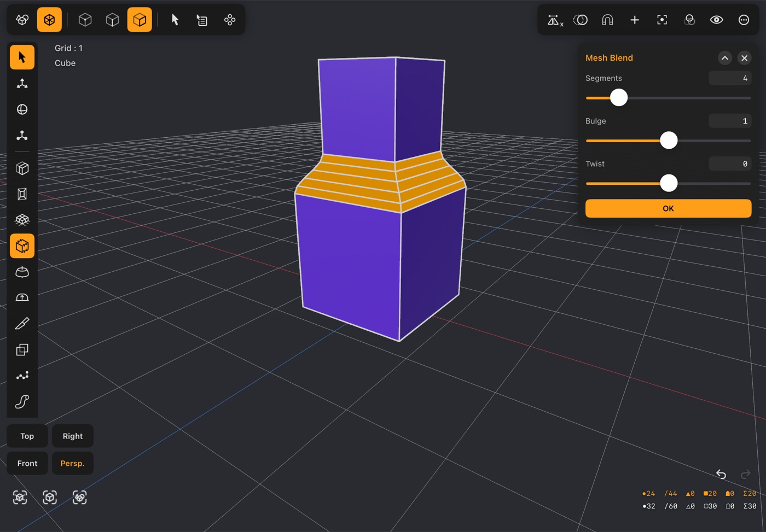Screen dimensions: 766x532
Task: Toggle the eye visibility icon
Action: click(716, 20)
